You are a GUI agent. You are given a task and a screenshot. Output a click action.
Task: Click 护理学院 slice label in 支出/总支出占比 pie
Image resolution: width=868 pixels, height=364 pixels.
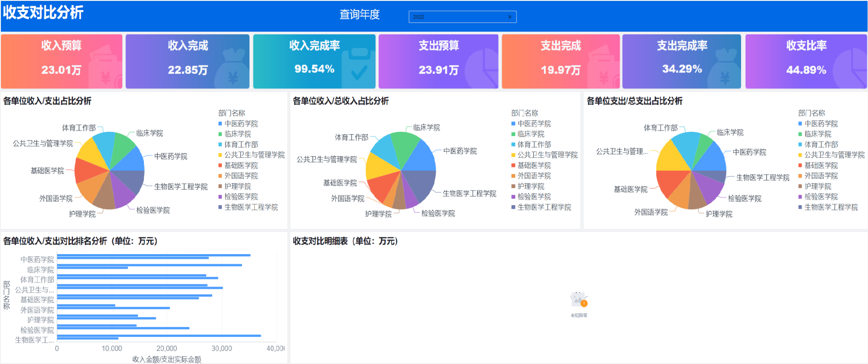pyautogui.click(x=719, y=214)
